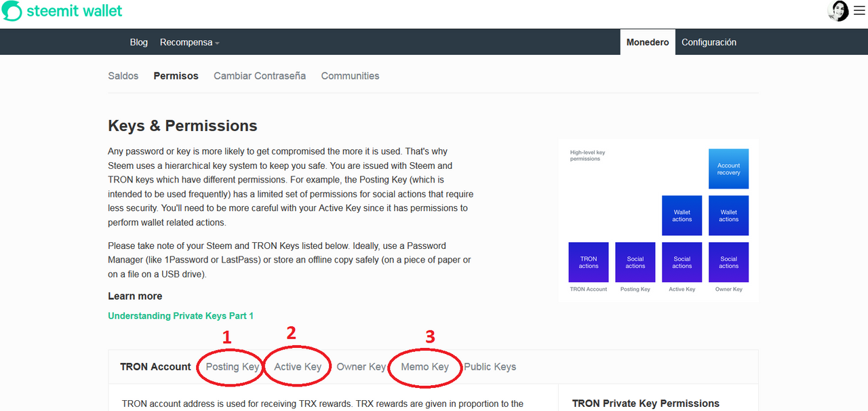Open the Active Key tab
868x411 pixels.
[298, 367]
